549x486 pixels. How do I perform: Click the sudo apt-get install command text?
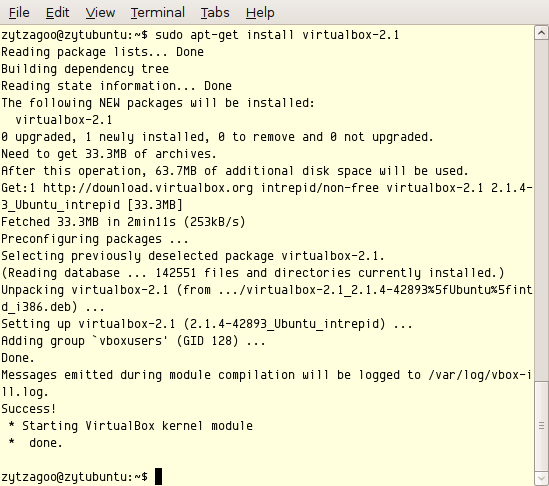click(x=277, y=35)
